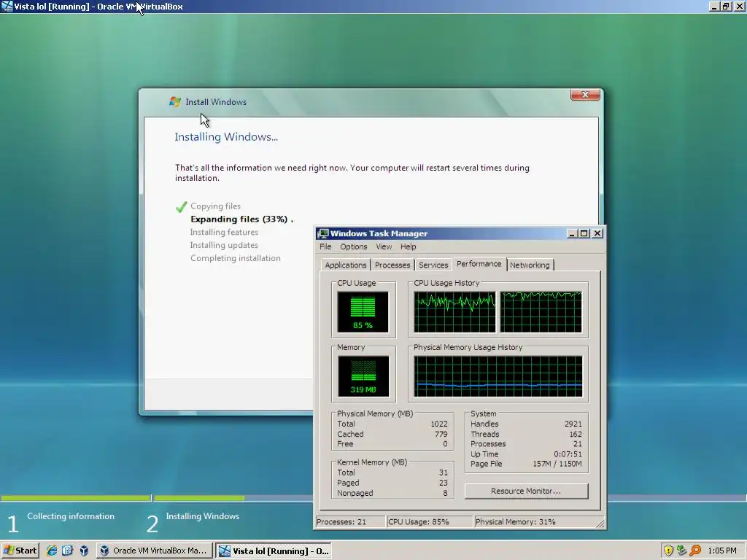This screenshot has width=747, height=560.
Task: Click the Completing installation step text
Action: click(236, 258)
